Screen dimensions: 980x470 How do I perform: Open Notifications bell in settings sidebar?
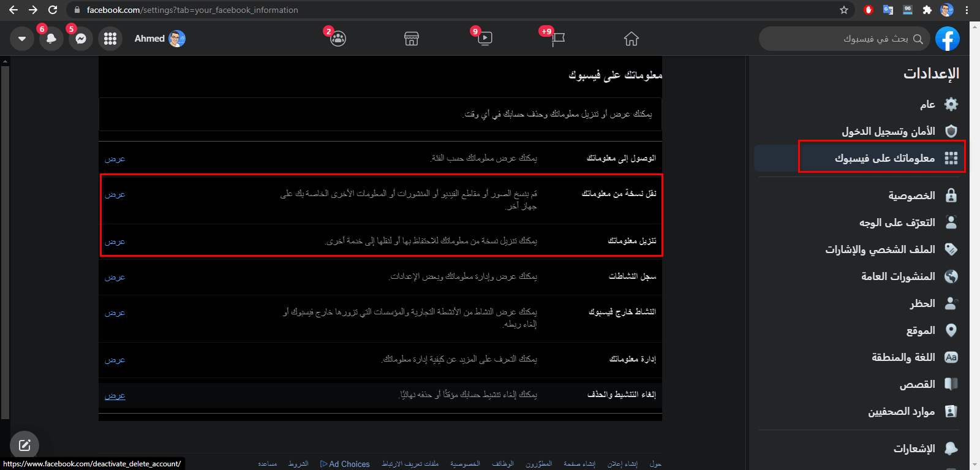click(x=951, y=449)
